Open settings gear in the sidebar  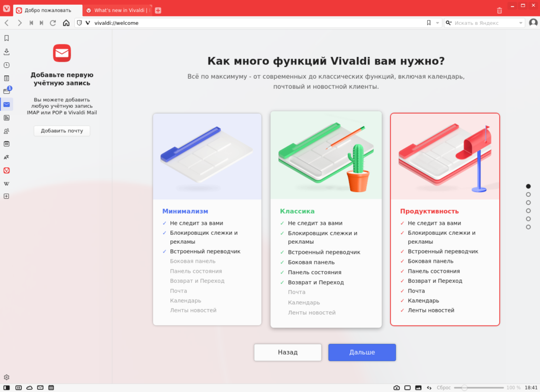pos(6,377)
